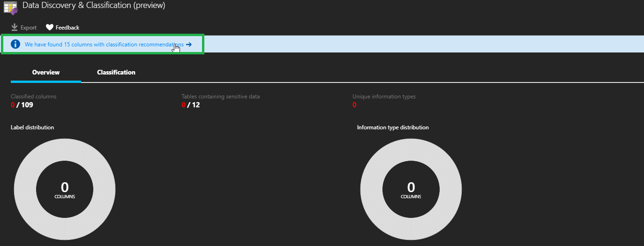Select the Label distribution heading

tap(32, 127)
